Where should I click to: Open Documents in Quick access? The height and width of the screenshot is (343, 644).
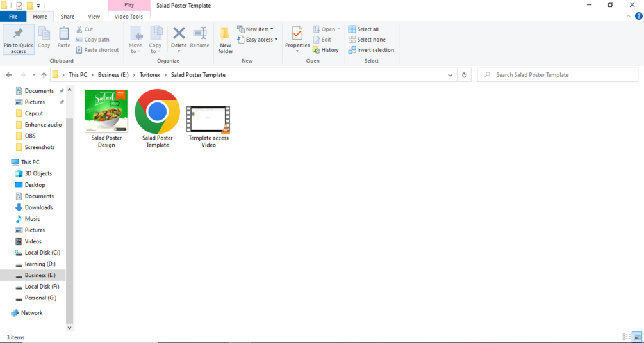tap(39, 91)
